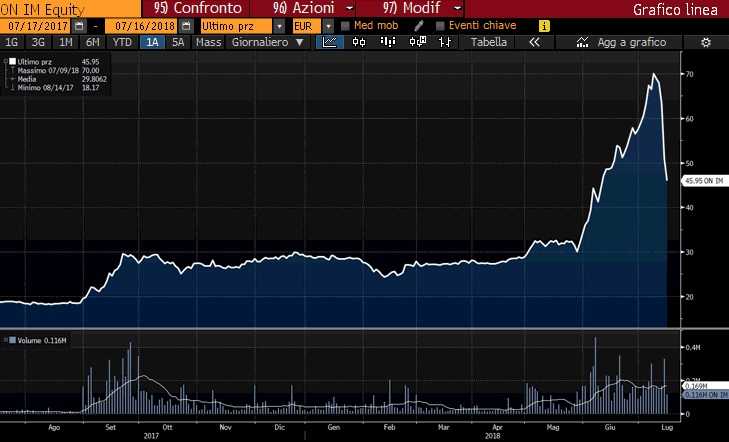Collapse toolbar with double chevron icon
The image size is (729, 442).
coord(535,42)
